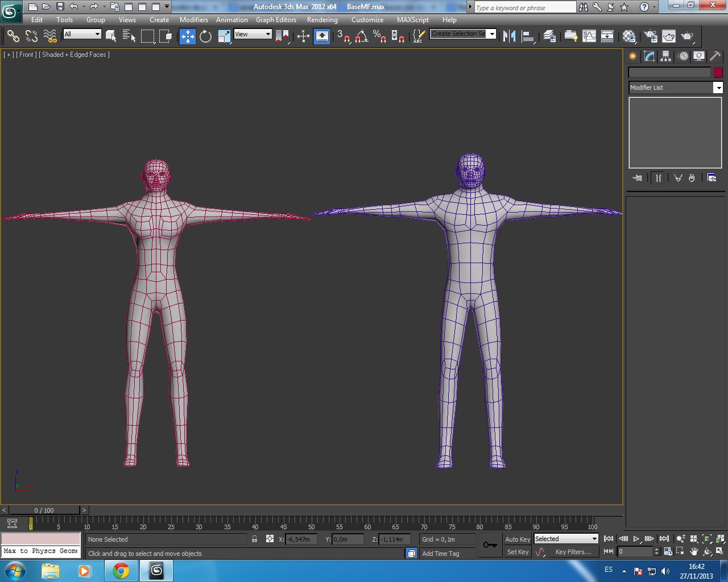
Task: Select the Select and Move tool
Action: click(x=187, y=36)
